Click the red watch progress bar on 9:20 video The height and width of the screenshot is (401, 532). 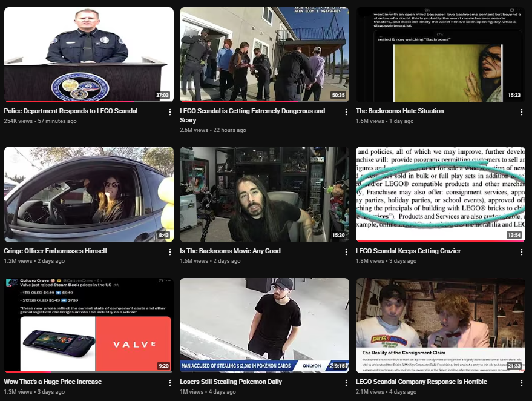(28, 372)
